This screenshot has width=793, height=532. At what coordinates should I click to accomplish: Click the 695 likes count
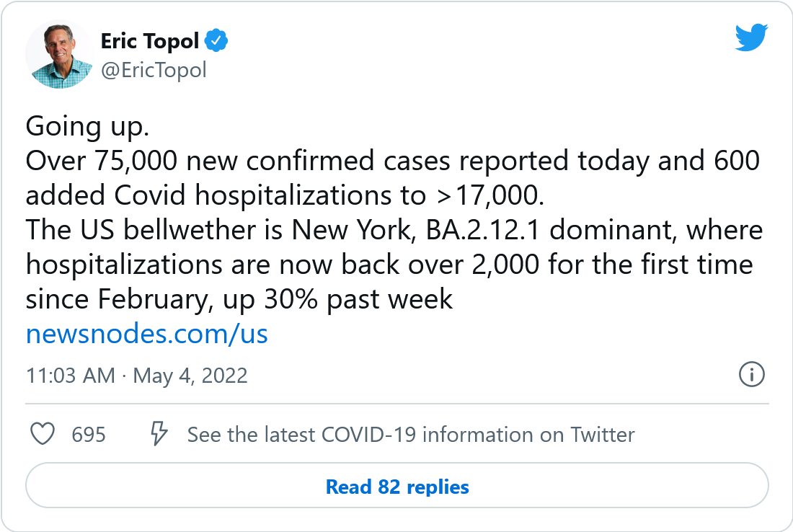pyautogui.click(x=89, y=435)
